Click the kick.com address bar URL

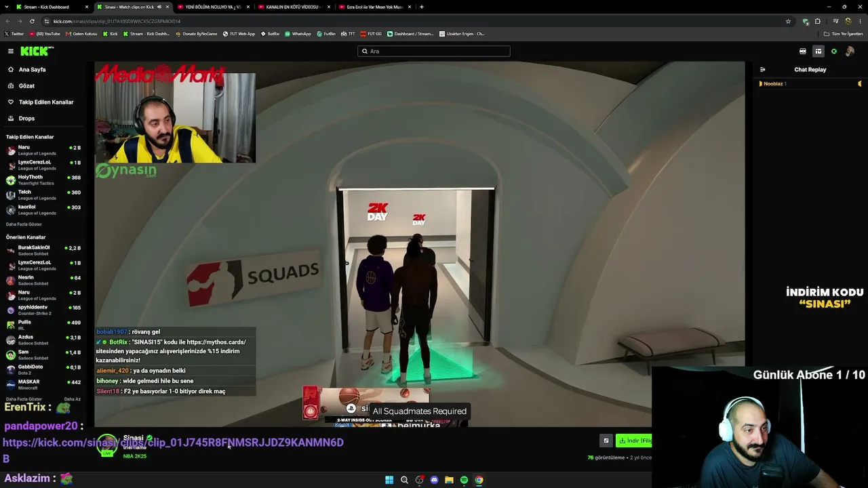(117, 21)
